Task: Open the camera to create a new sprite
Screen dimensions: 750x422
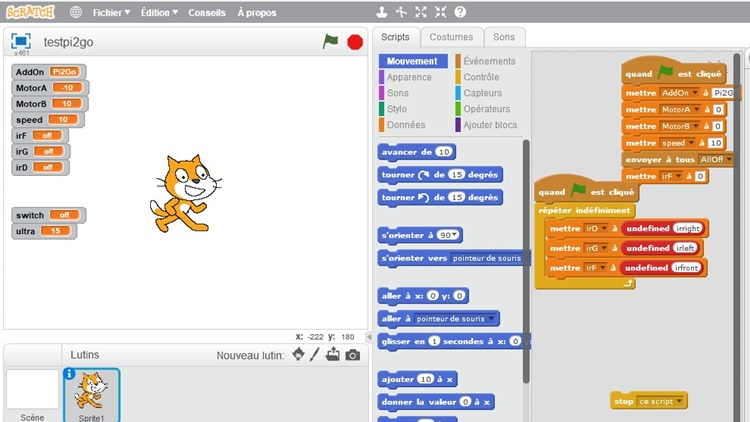Action: pos(352,355)
